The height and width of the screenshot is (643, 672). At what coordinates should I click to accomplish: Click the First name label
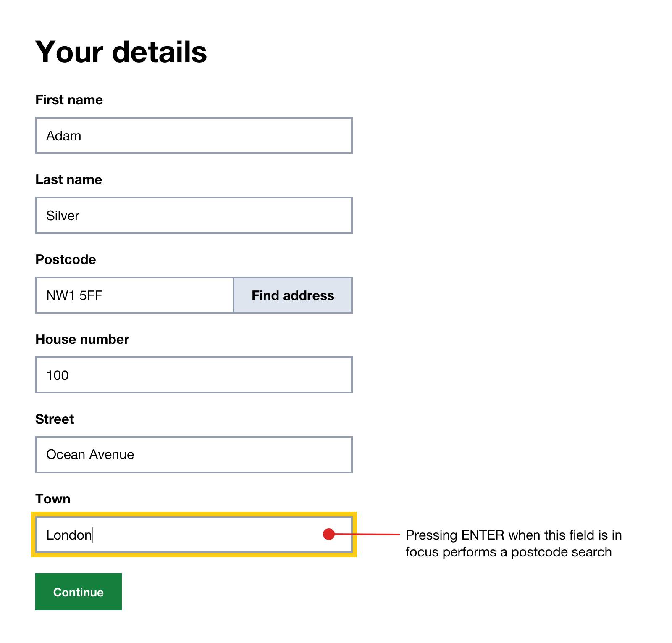[68, 100]
